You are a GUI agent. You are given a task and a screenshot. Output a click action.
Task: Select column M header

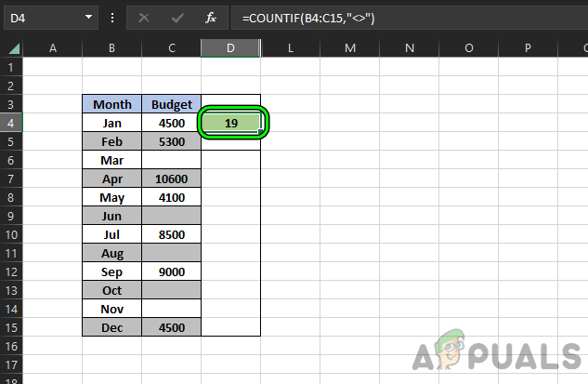[350, 48]
